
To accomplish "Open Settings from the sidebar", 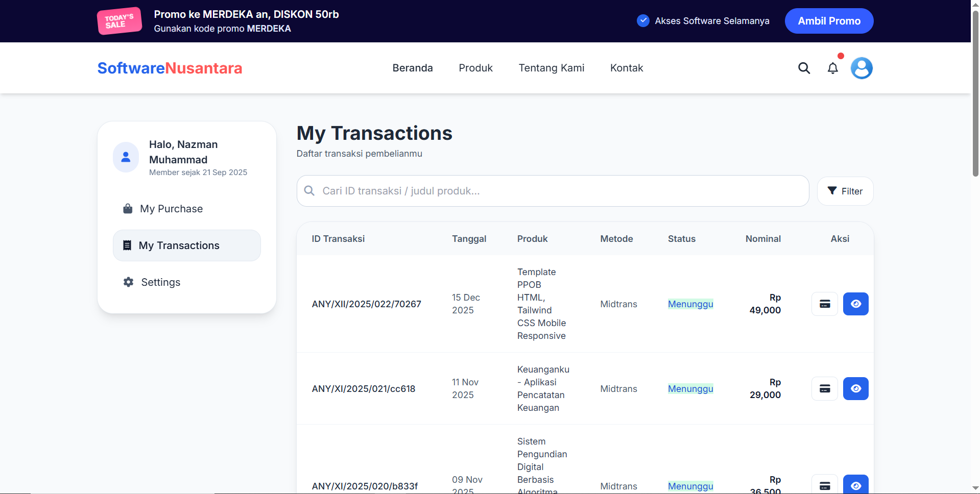I will (x=160, y=282).
